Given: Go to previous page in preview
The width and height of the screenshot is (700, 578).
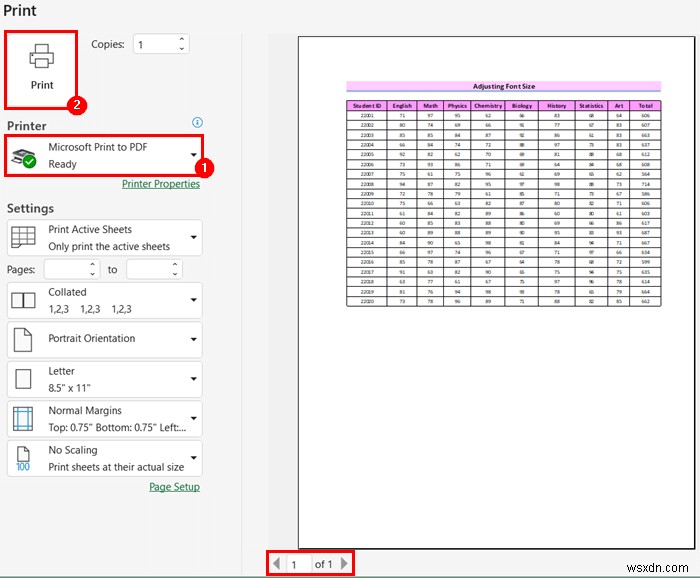Looking at the screenshot, I should tap(277, 563).
